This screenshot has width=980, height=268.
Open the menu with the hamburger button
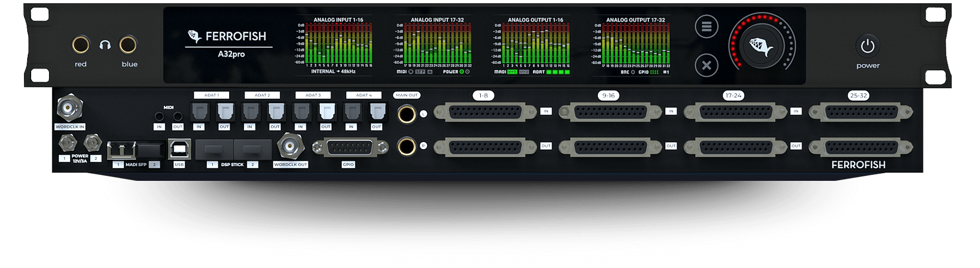pos(706,27)
